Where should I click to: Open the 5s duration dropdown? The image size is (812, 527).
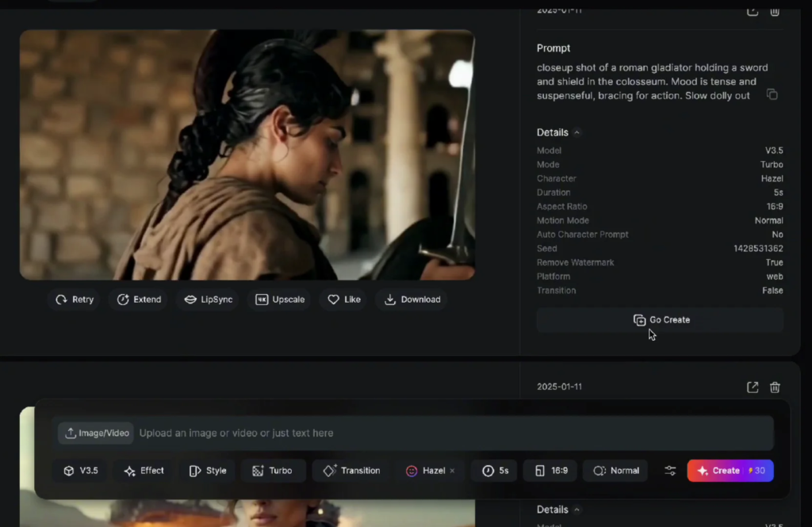(x=495, y=471)
